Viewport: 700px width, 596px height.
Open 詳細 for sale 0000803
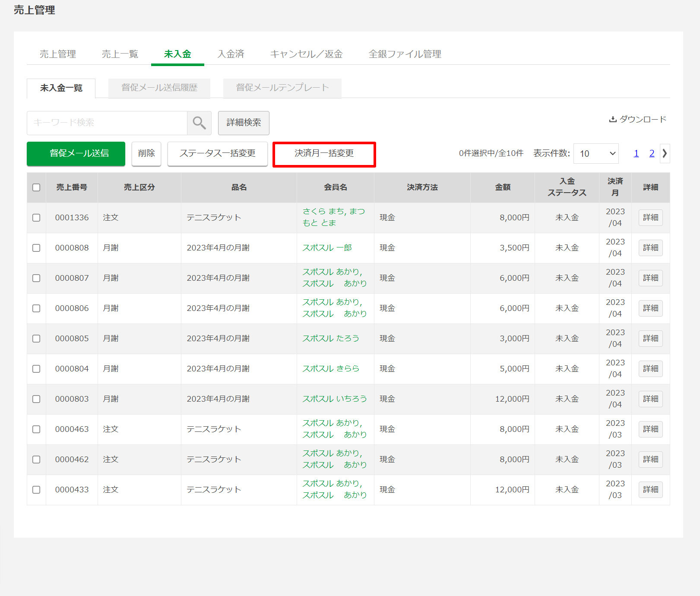651,399
